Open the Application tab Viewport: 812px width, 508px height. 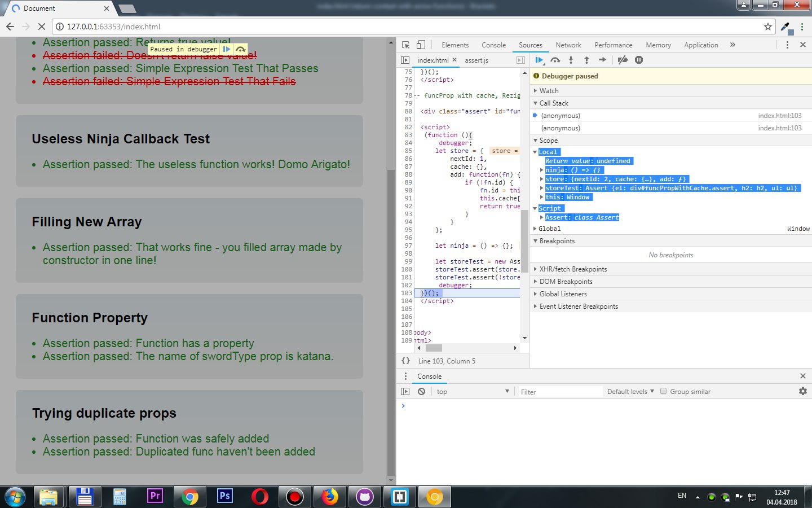coord(701,45)
